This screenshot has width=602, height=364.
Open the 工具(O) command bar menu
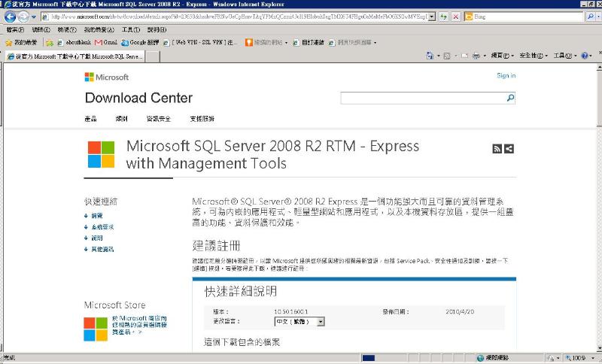tap(565, 56)
